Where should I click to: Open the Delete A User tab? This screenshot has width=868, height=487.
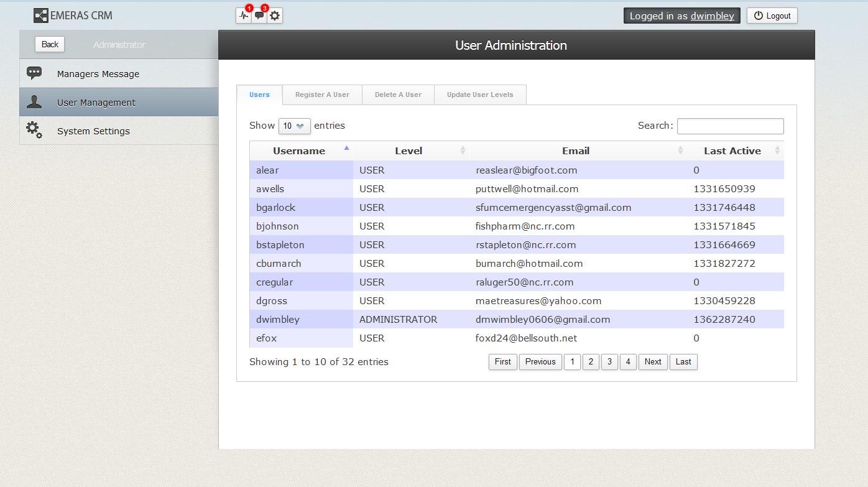[398, 95]
